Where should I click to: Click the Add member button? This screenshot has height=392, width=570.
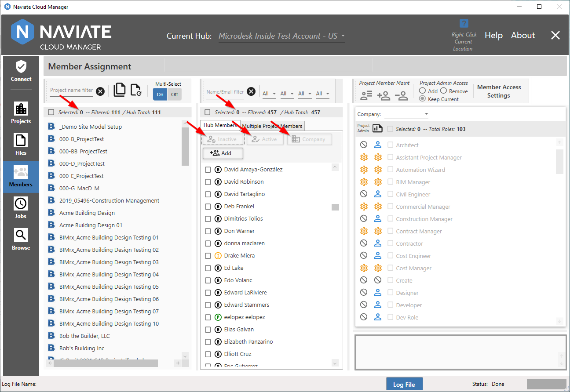223,153
